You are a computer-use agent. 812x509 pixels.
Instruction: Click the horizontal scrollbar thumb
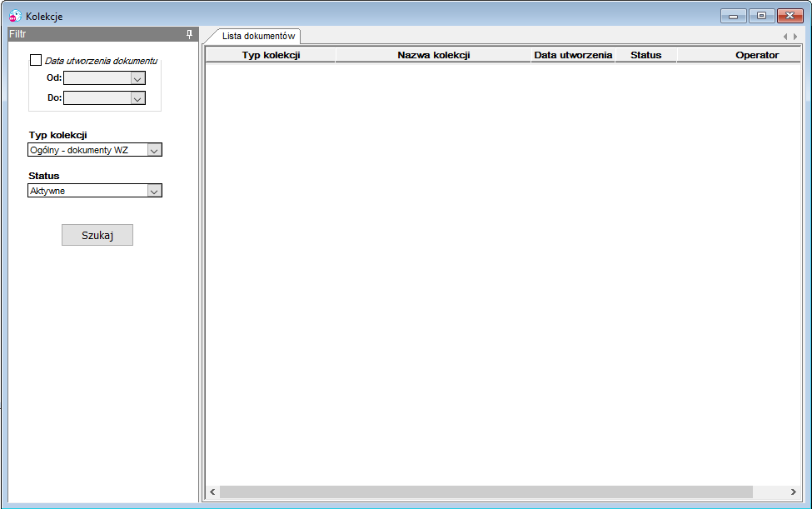coord(486,492)
